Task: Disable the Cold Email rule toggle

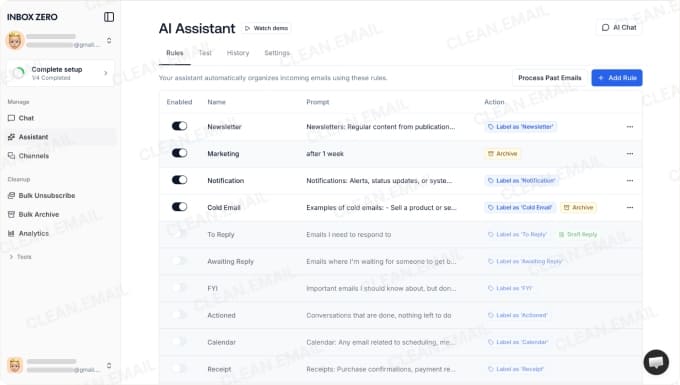Action: (179, 206)
